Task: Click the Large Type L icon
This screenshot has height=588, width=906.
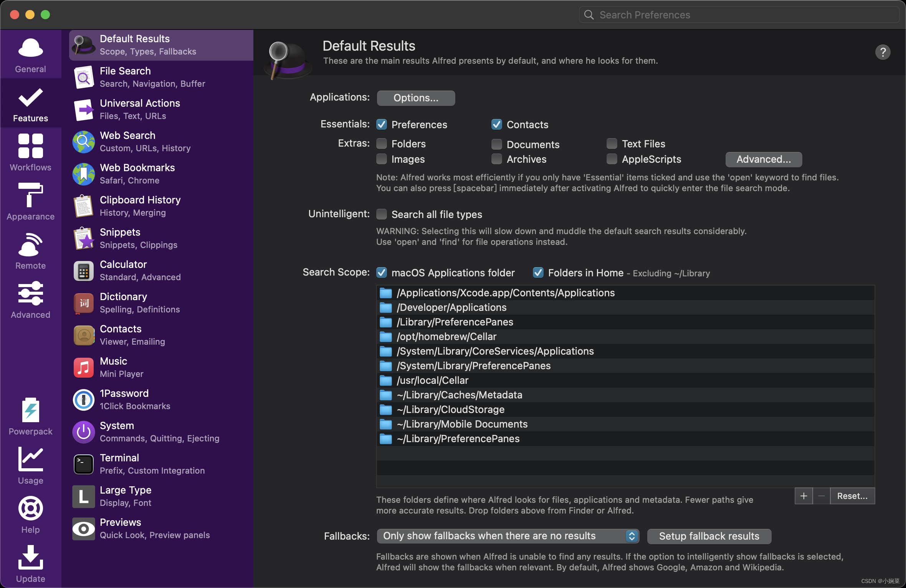Action: 84,497
